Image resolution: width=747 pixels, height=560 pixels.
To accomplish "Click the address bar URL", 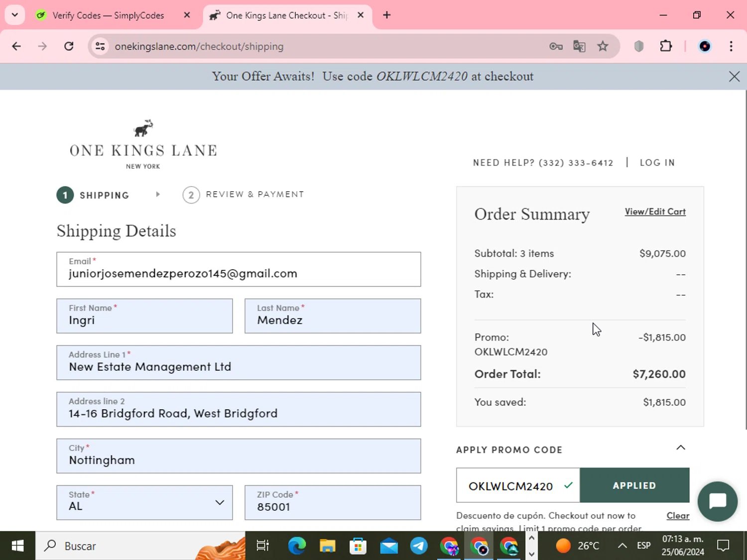I will tap(199, 46).
